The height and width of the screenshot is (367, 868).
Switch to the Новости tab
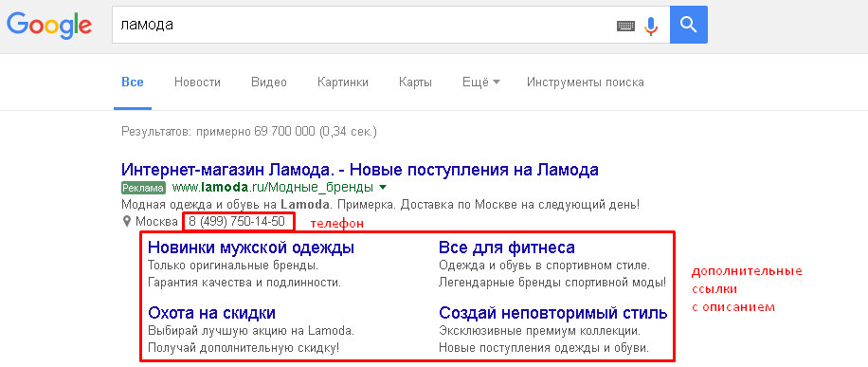(197, 83)
